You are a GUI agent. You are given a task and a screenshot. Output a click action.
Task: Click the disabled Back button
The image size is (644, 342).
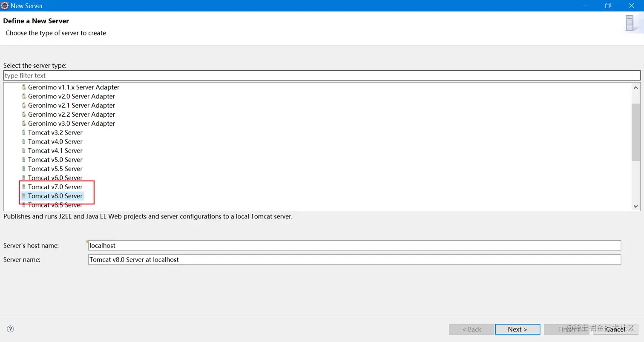[471, 329]
